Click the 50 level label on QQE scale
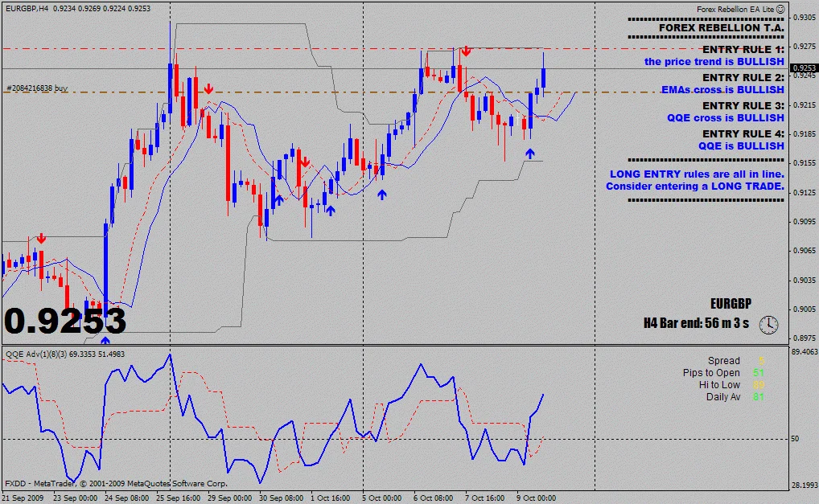Viewport: 819px width, 504px height. [x=795, y=439]
